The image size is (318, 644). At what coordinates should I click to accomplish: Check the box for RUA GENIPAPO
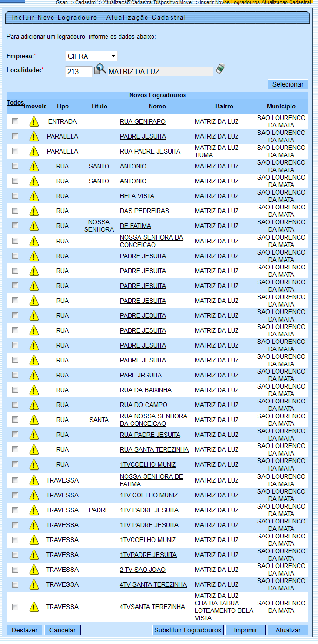(x=15, y=121)
